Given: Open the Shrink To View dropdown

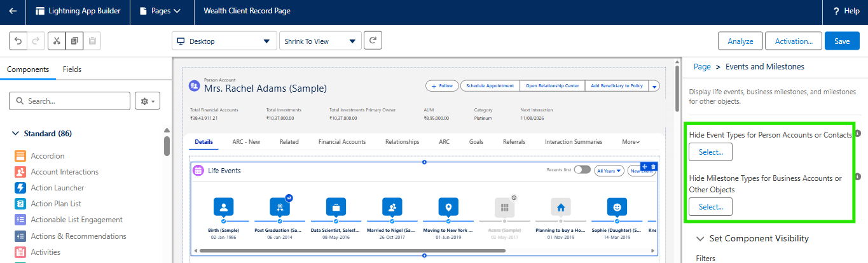Looking at the screenshot, I should [x=320, y=41].
